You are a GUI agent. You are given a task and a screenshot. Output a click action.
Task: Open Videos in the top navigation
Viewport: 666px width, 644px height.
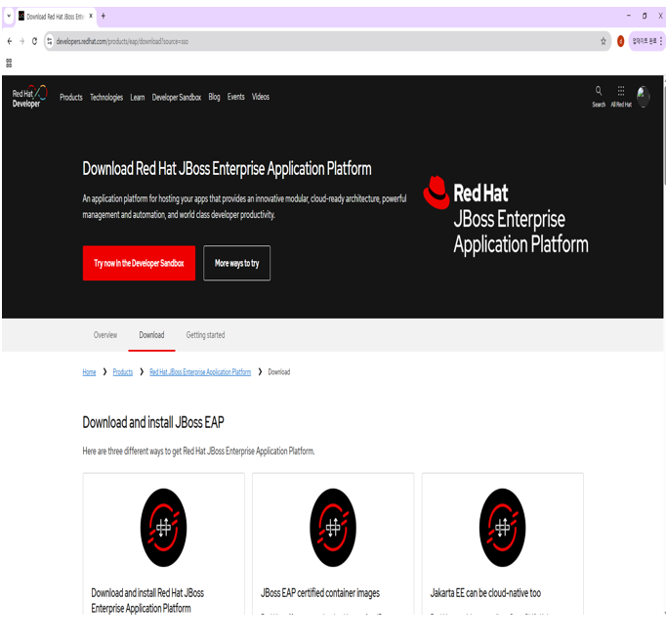[x=261, y=97]
